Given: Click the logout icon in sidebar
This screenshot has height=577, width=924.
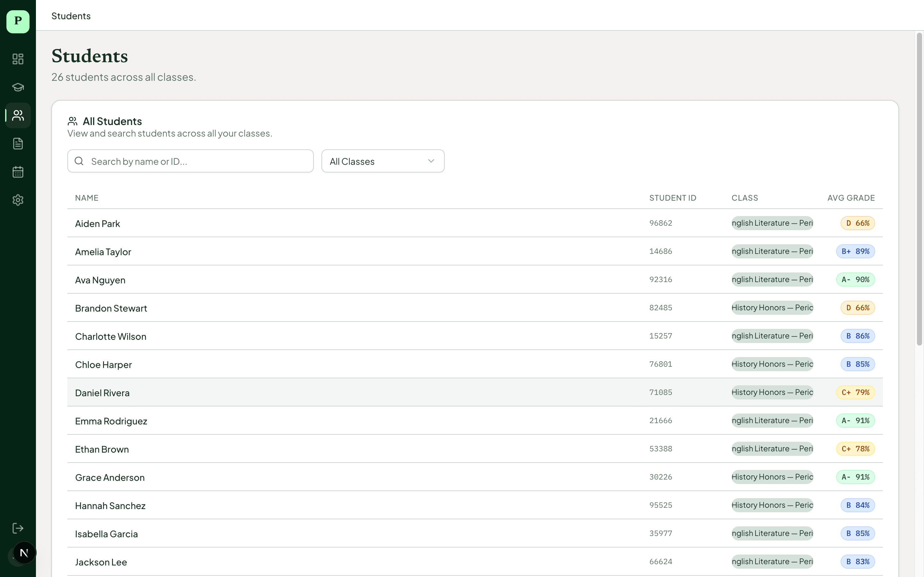Looking at the screenshot, I should click(x=18, y=528).
